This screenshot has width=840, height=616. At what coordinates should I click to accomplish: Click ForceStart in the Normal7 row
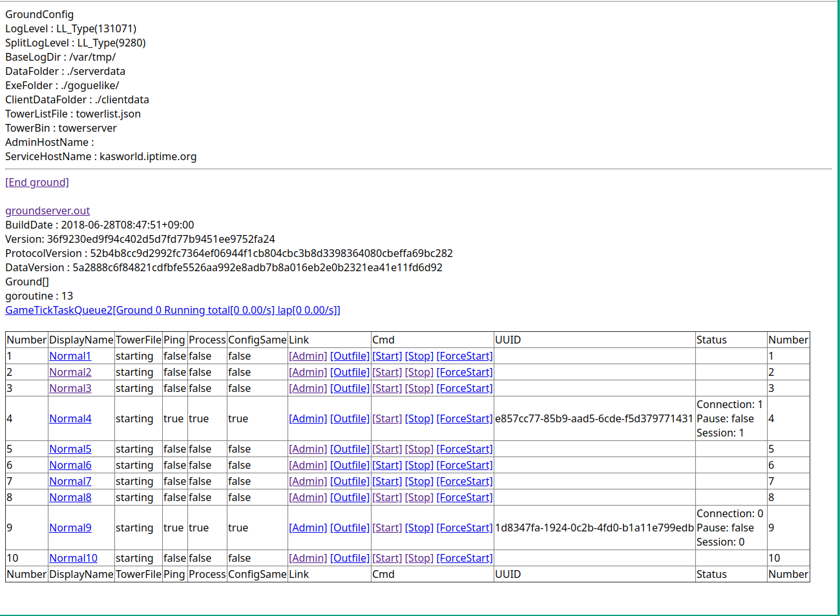point(465,481)
